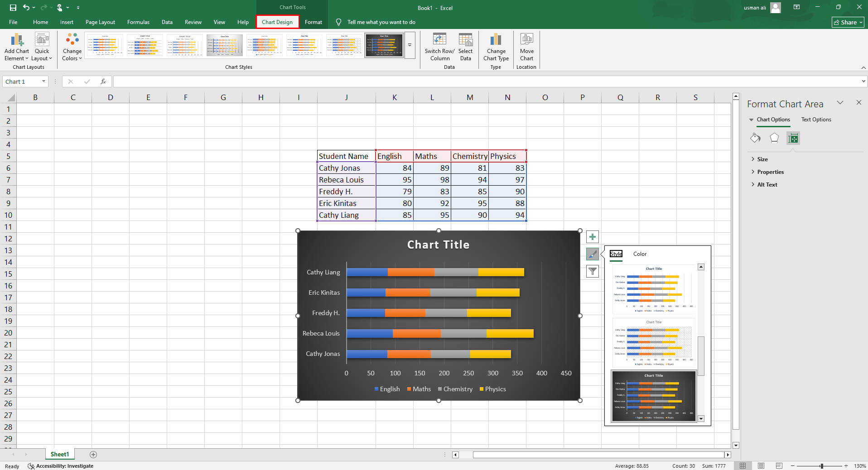Viewport: 868px width, 470px height.
Task: Close the Format Chart Area pane
Action: [x=858, y=103]
